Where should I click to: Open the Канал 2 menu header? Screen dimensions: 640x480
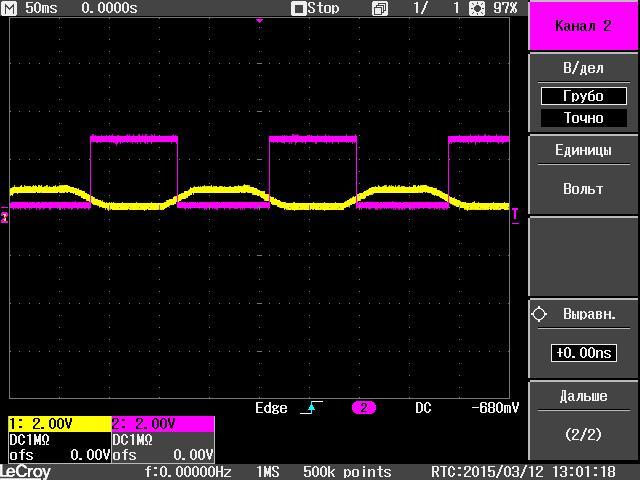click(x=583, y=26)
